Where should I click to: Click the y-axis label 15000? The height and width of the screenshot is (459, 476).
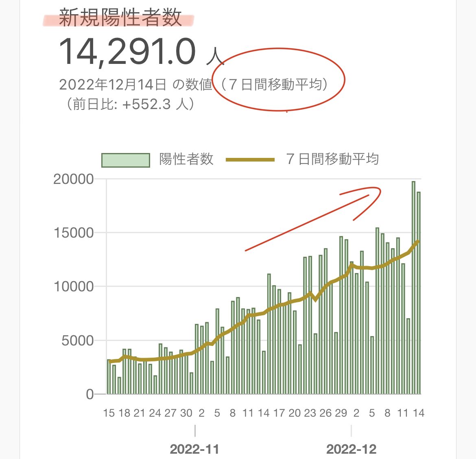(74, 233)
